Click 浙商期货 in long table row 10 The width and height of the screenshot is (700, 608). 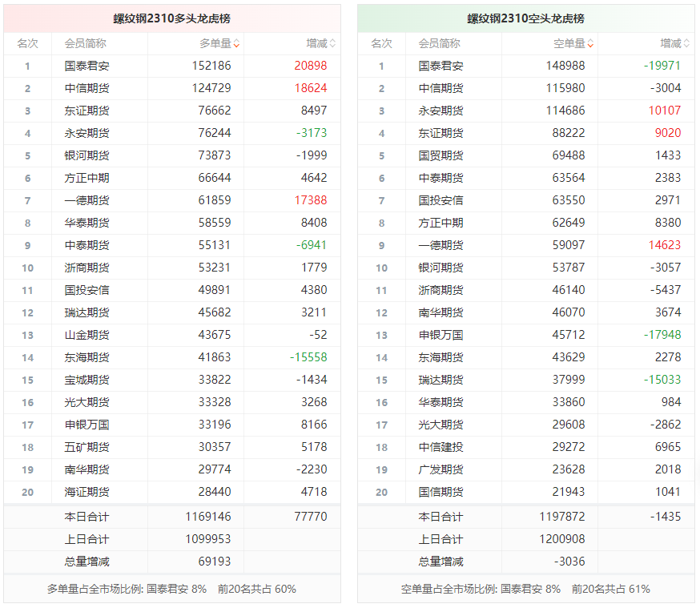pyautogui.click(x=86, y=268)
